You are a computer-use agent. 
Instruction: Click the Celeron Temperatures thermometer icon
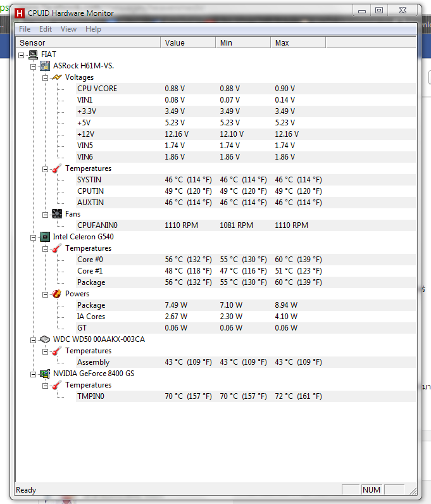pyautogui.click(x=57, y=248)
